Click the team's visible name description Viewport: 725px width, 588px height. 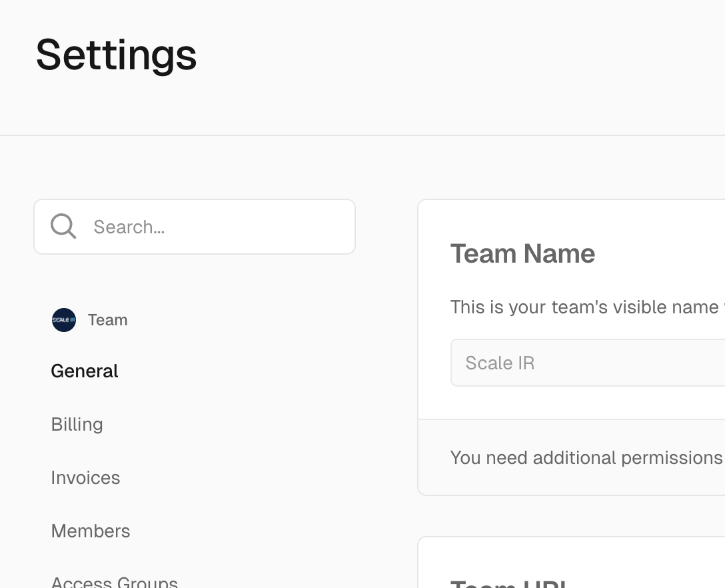pyautogui.click(x=587, y=307)
